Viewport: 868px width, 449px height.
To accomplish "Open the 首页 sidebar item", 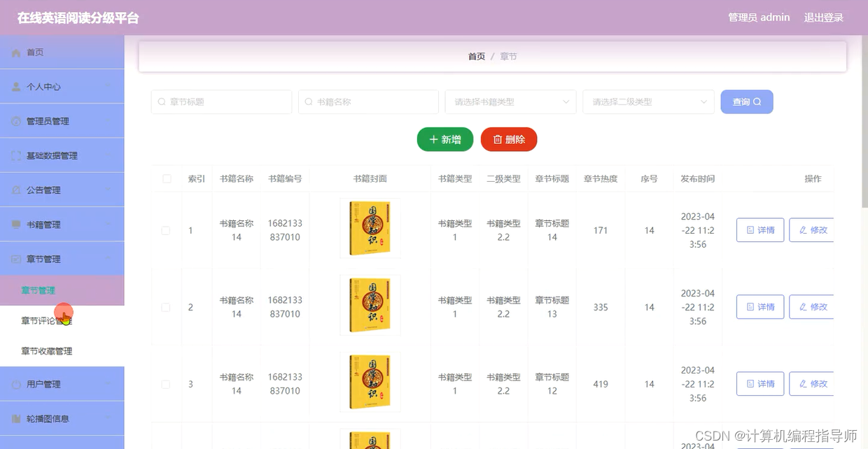I will 62,52.
